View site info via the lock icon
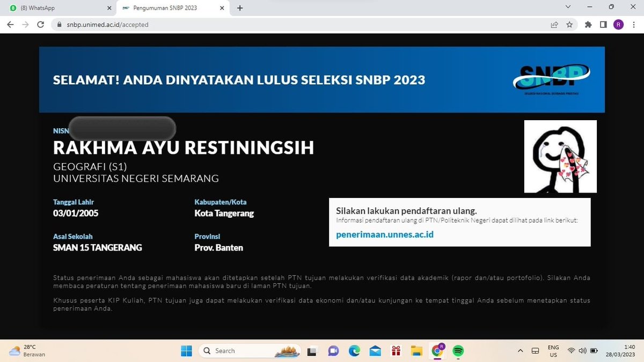644x362 pixels. 60,25
